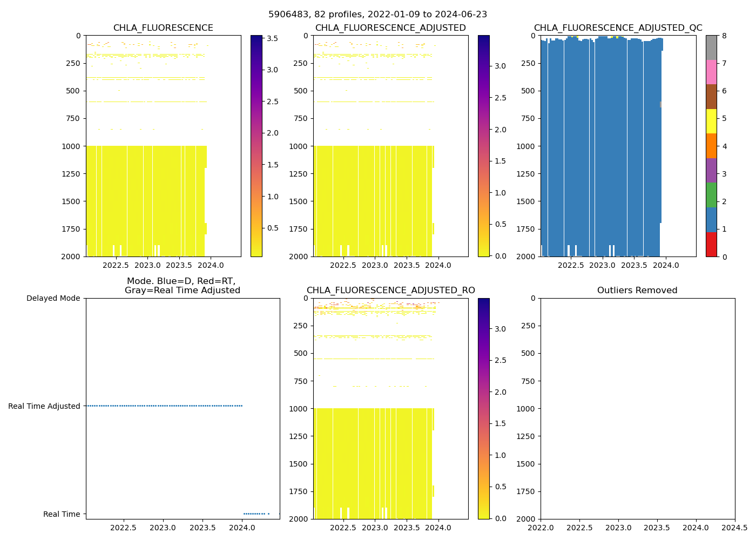Click the CHLA_FLUORESCENCE_ADJUSTED_RO plot title

[390, 291]
